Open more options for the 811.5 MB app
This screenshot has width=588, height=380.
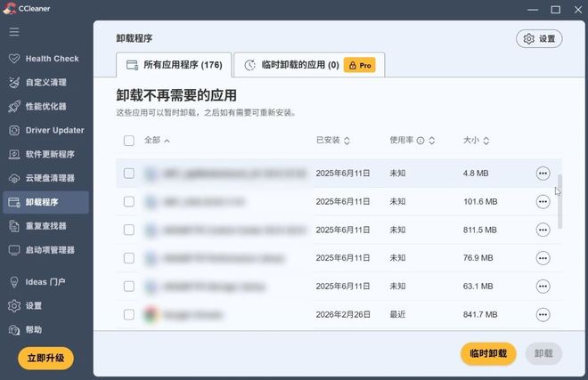(543, 230)
